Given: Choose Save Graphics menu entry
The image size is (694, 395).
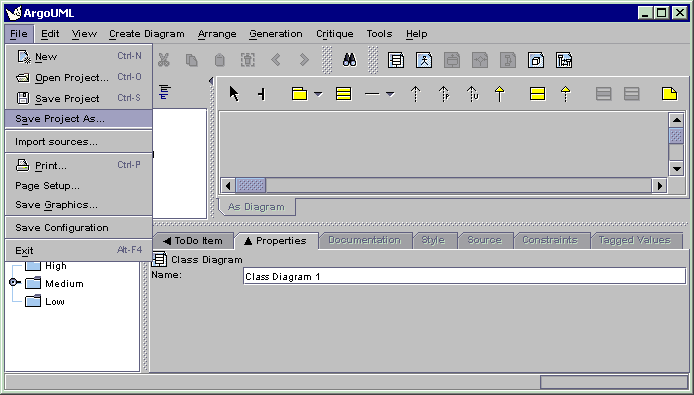Looking at the screenshot, I should pyautogui.click(x=78, y=205).
